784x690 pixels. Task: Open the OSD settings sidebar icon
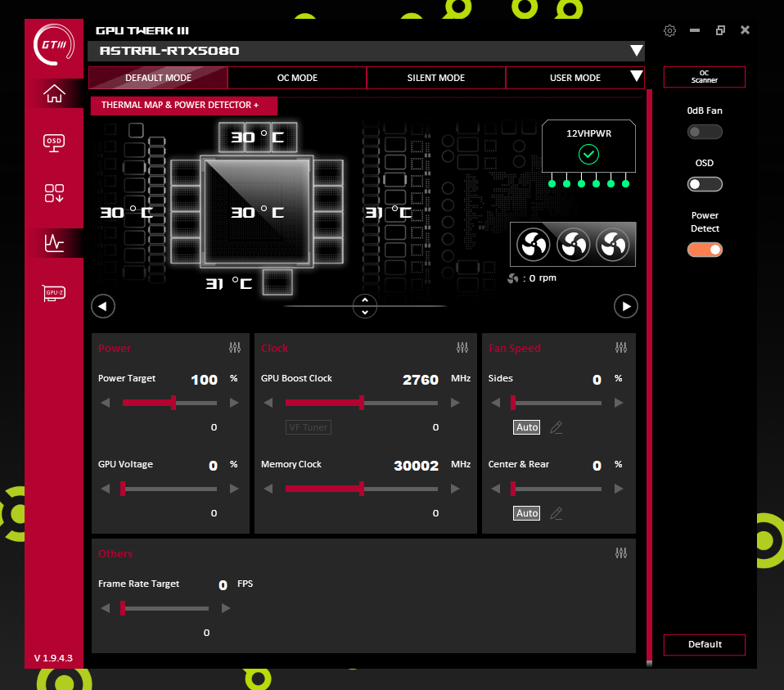click(x=54, y=143)
